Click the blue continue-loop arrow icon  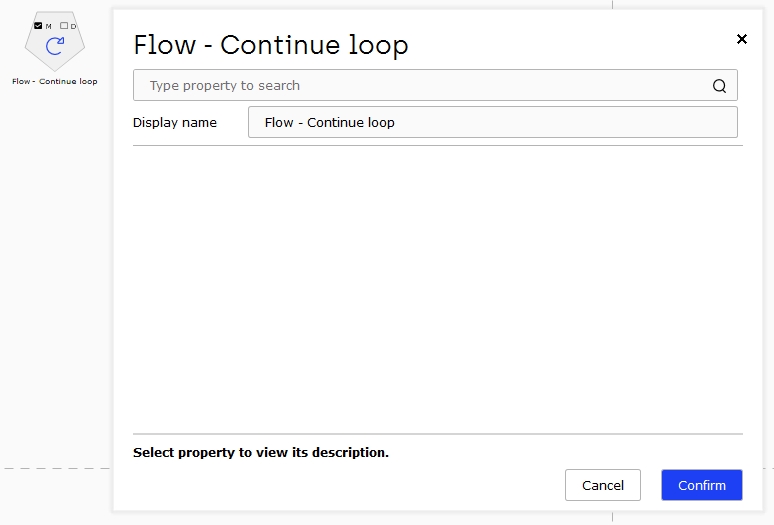pyautogui.click(x=55, y=46)
